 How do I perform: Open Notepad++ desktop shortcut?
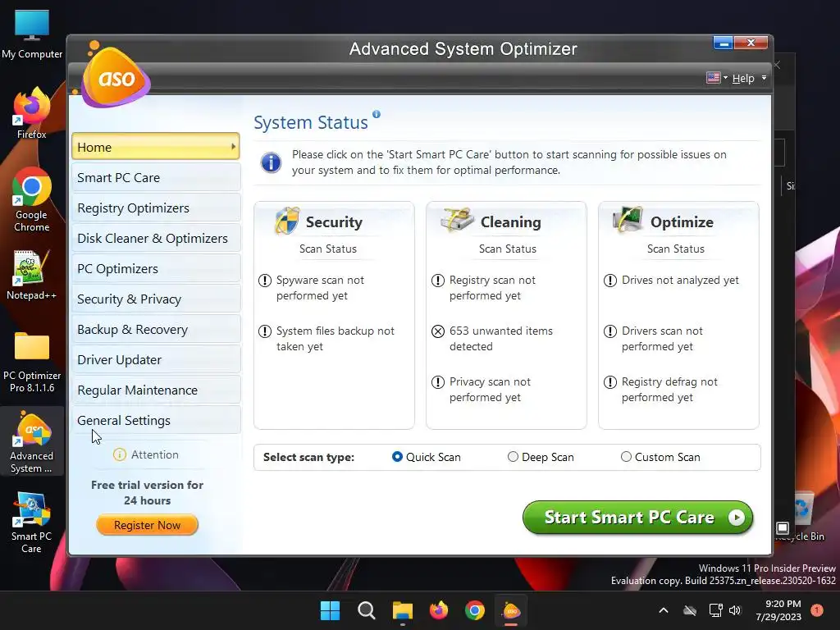tap(32, 274)
